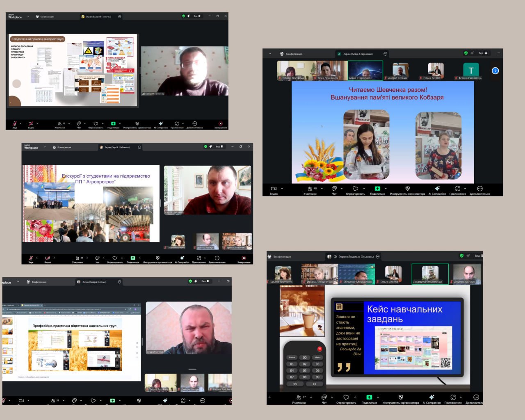This screenshot has width=525, height=420.
Task: Open Чат in the Кейс навчальних завдань window
Action: pos(324,398)
